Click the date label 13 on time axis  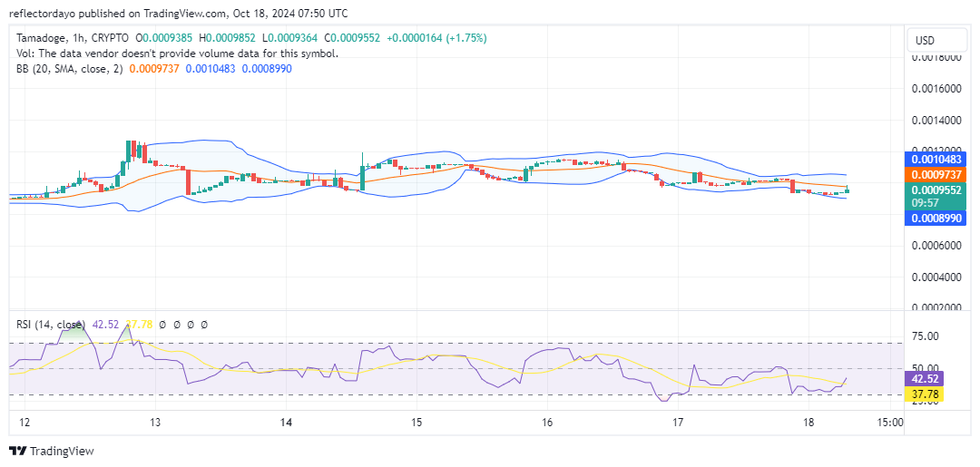point(156,423)
